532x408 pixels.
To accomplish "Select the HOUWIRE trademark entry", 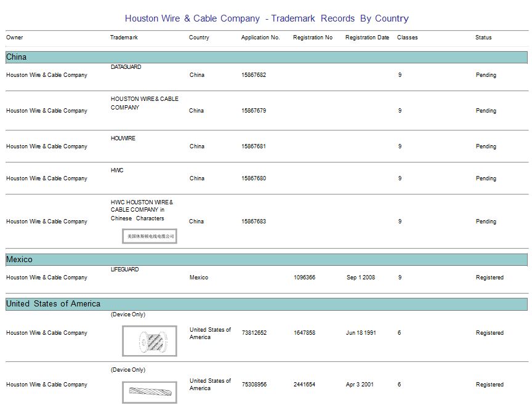I will (x=123, y=138).
